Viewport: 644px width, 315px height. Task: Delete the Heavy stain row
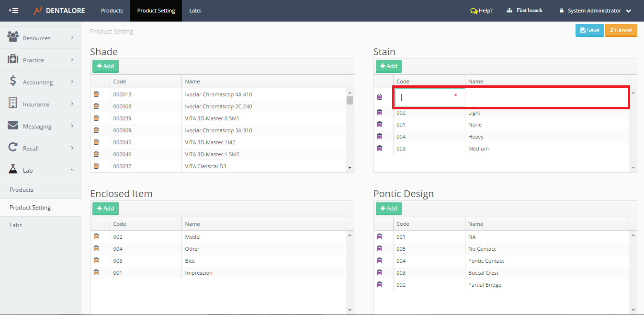click(x=380, y=137)
